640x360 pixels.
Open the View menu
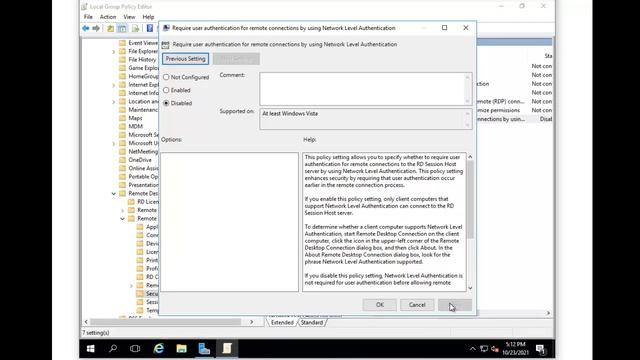click(x=129, y=17)
